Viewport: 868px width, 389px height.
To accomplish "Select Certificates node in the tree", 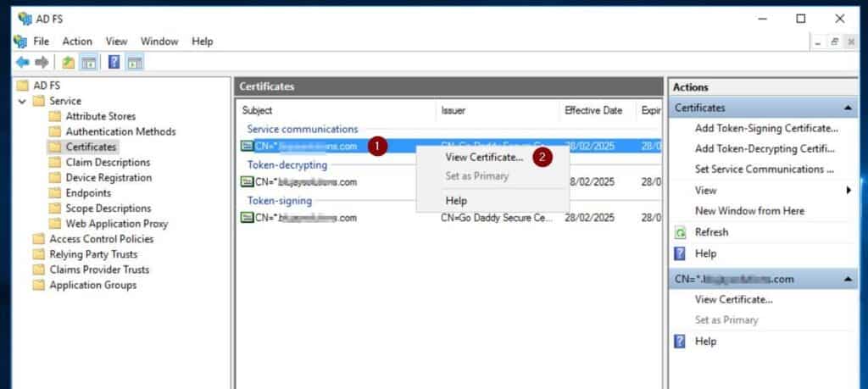I will pos(91,147).
